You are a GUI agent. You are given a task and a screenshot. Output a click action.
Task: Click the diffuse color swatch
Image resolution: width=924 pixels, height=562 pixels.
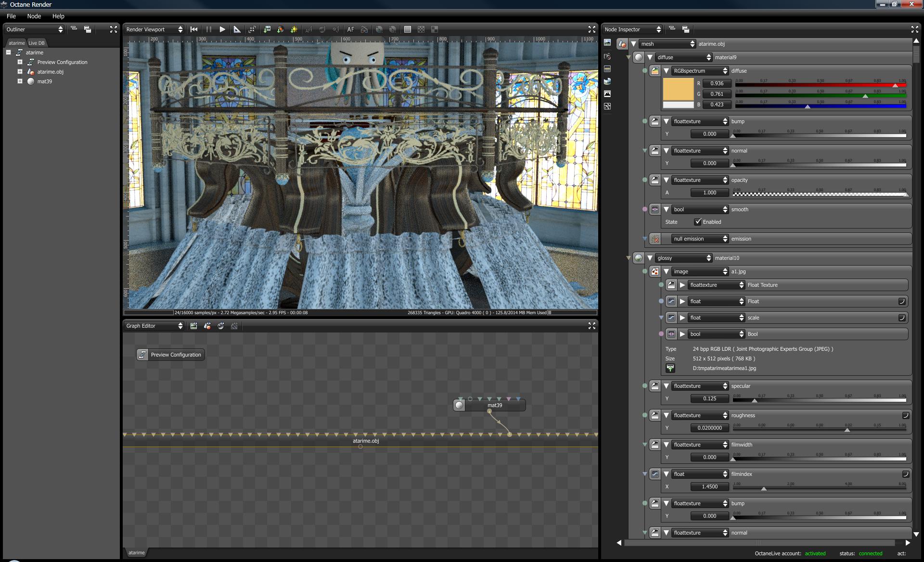678,89
